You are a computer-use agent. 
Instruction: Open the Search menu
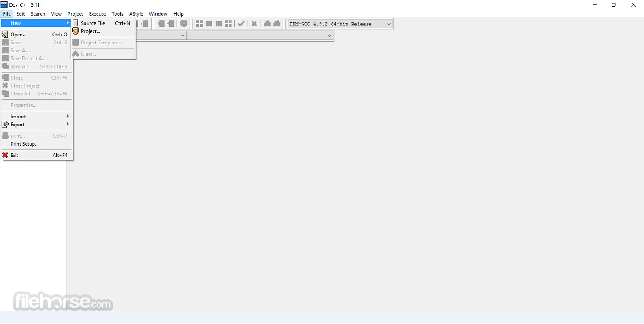pos(38,14)
